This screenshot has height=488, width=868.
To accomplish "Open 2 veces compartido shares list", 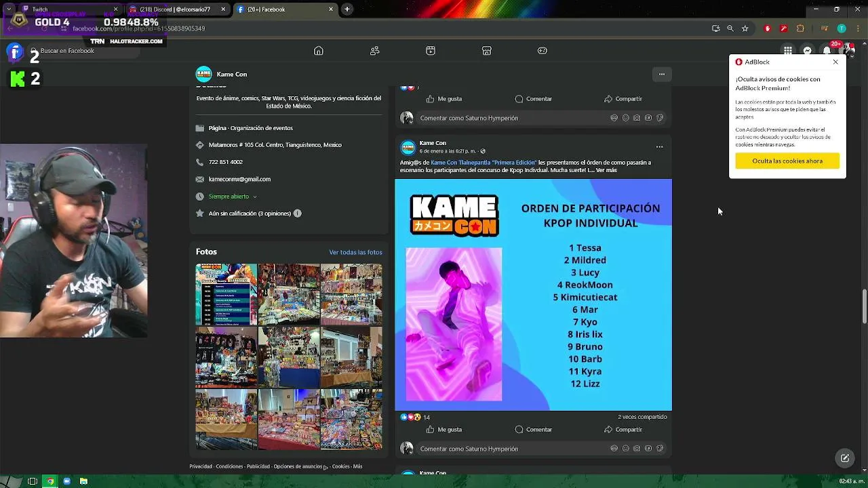I will coord(642,417).
